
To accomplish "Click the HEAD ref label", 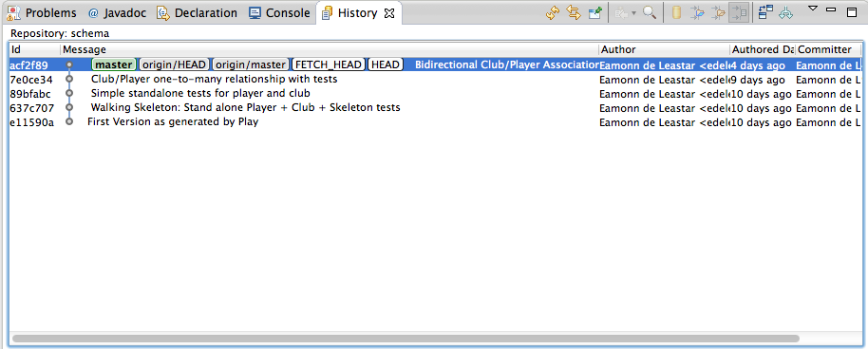I will click(x=386, y=64).
